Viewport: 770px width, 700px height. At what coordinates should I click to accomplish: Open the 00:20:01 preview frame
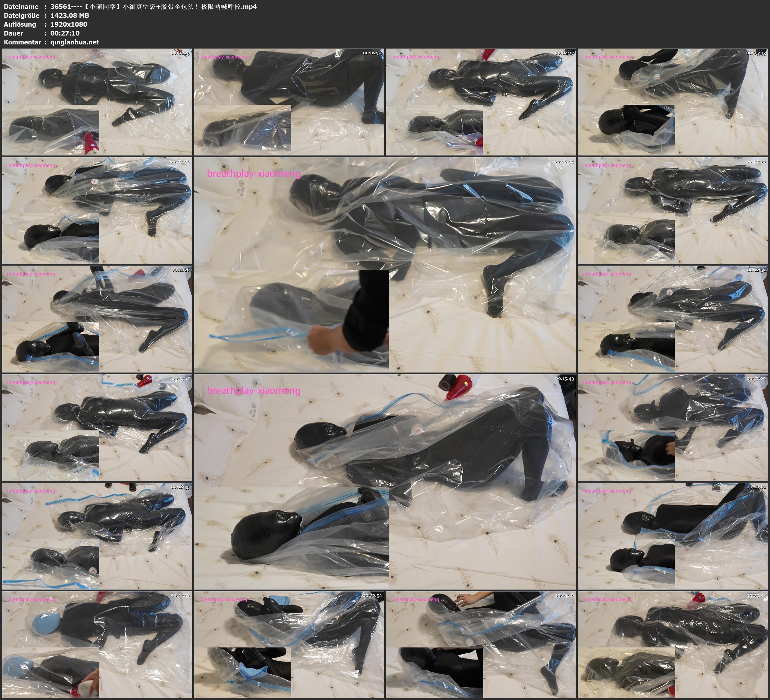[x=673, y=536]
